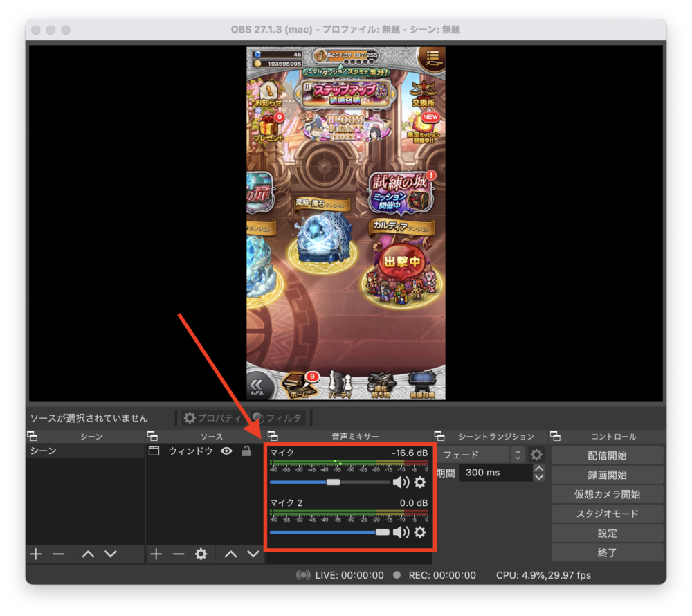Click the 300 ms duration field
Image resolution: width=692 pixels, height=616 pixels.
[x=495, y=473]
